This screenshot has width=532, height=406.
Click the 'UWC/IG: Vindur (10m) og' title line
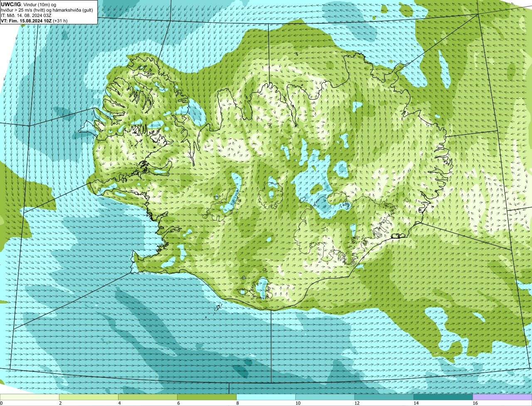[28, 4]
